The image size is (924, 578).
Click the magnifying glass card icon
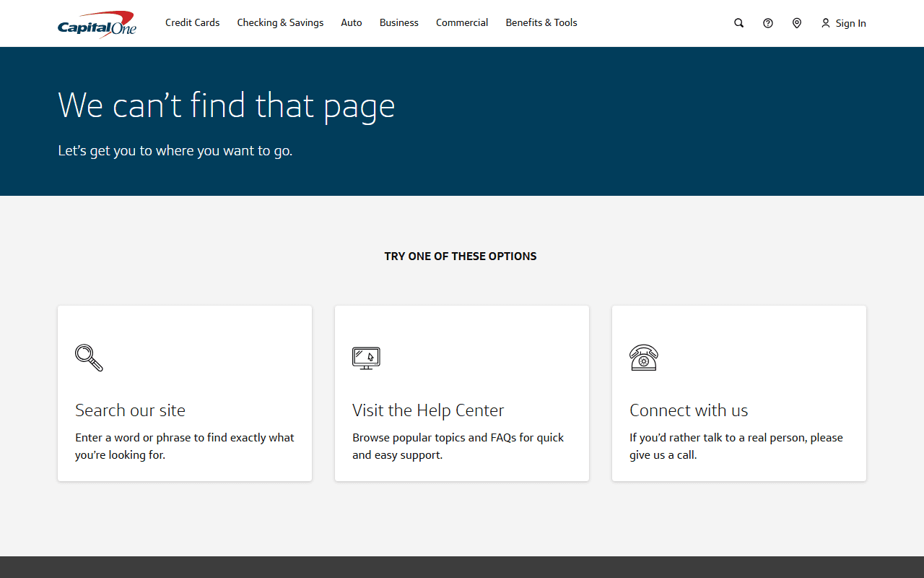click(89, 358)
